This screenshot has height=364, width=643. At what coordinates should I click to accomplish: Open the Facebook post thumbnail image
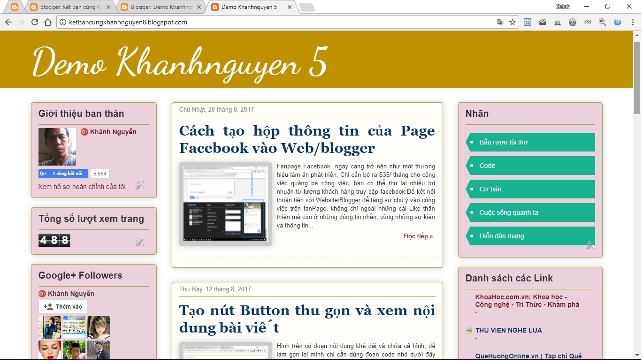click(x=226, y=204)
